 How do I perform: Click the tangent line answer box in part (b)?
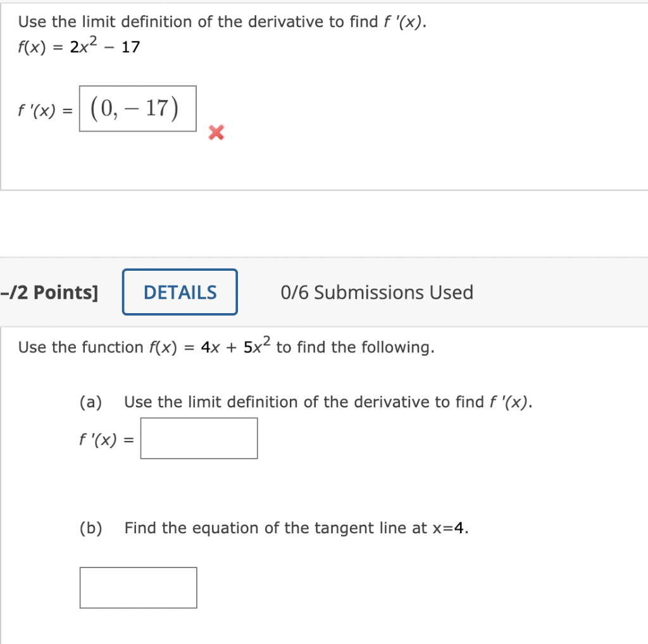[x=138, y=588]
